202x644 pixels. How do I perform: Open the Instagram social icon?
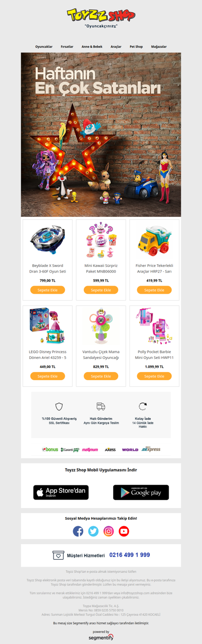109,531
